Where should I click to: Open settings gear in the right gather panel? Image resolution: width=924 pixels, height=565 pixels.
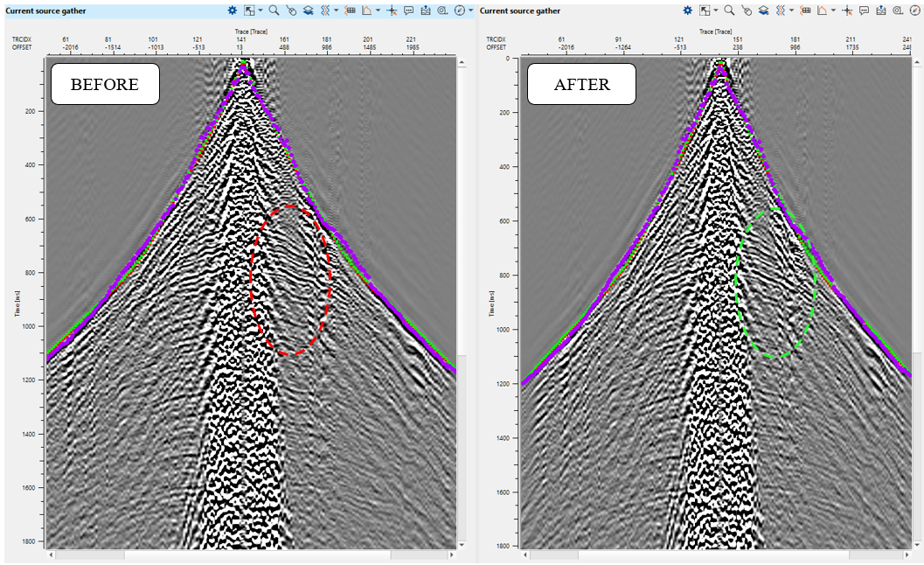click(x=687, y=10)
